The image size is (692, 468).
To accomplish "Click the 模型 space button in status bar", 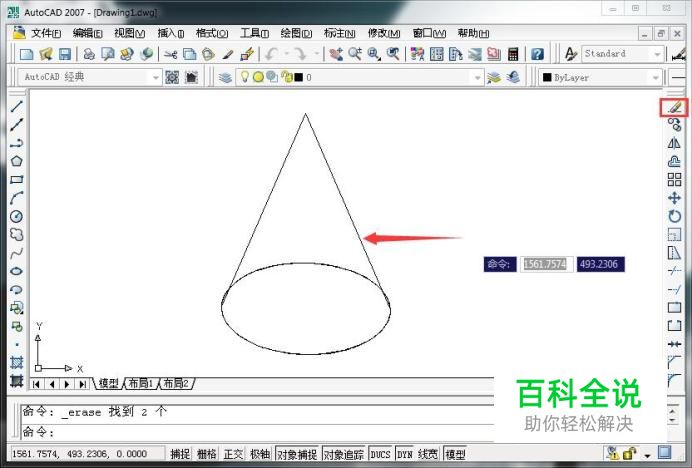I will pos(455,454).
